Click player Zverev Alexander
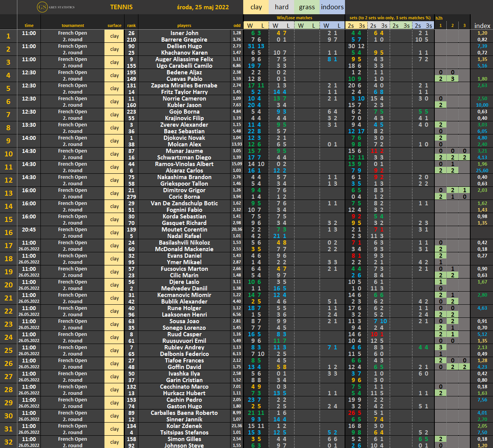This screenshot has height=448, width=493. (x=184, y=125)
